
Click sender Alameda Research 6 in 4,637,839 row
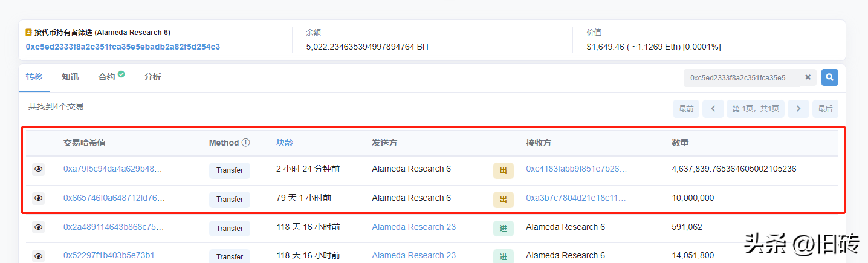tap(411, 169)
